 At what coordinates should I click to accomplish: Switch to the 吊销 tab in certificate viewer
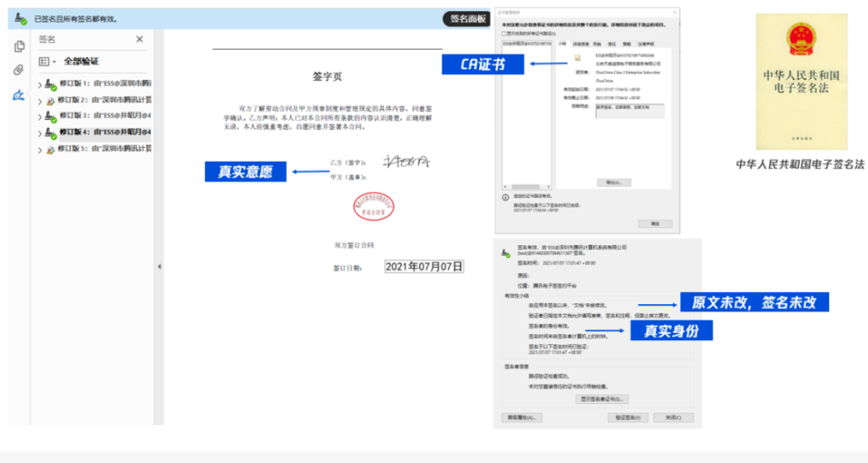point(597,44)
